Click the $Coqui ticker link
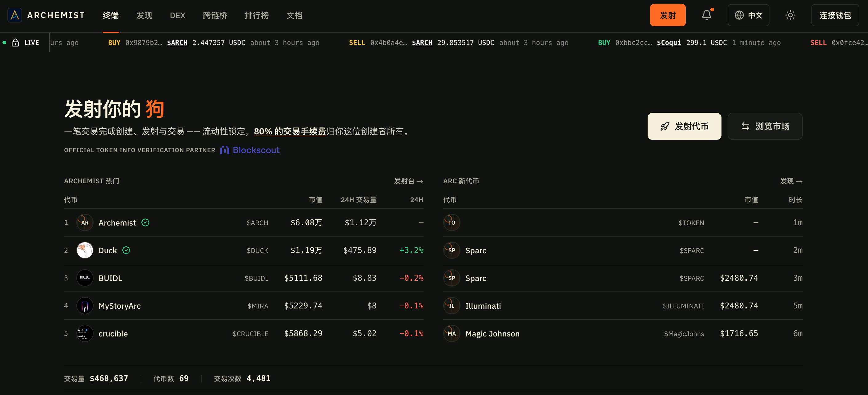868x395 pixels. pyautogui.click(x=669, y=43)
